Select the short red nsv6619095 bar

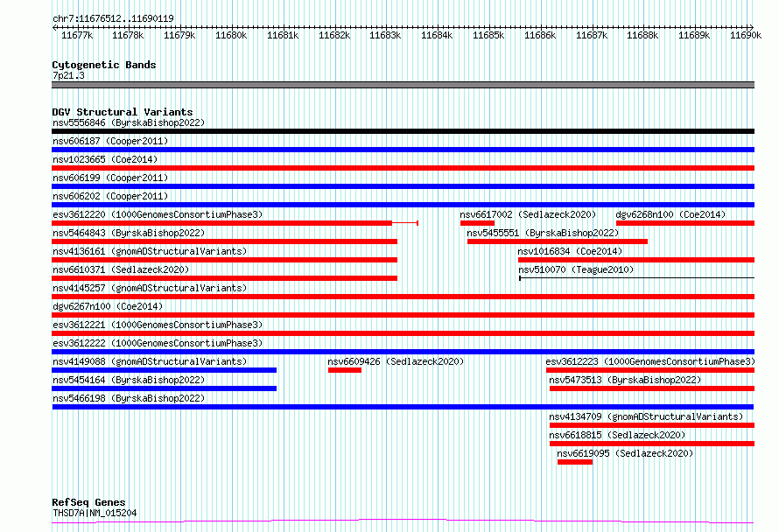575,462
